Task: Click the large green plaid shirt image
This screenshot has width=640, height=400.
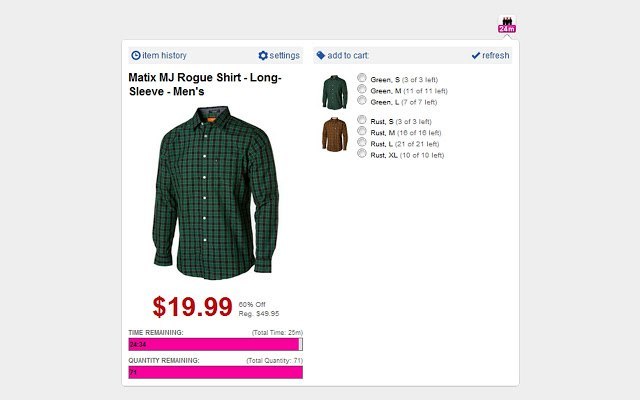Action: 216,193
